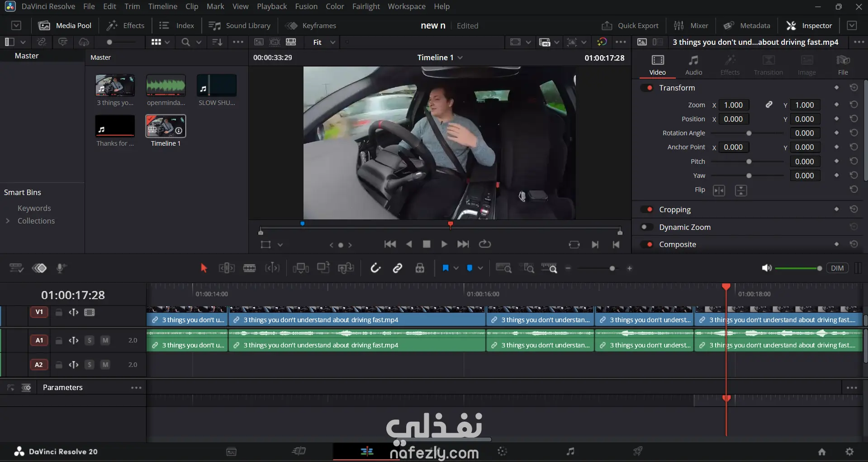The image size is (868, 462).
Task: Open the Project Settings gear
Action: click(849, 452)
